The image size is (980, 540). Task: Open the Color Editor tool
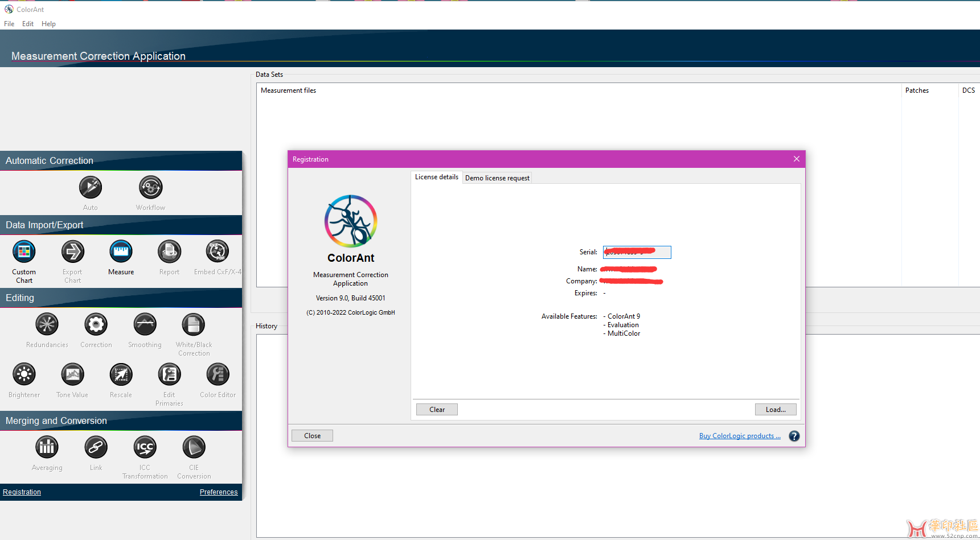coord(218,374)
